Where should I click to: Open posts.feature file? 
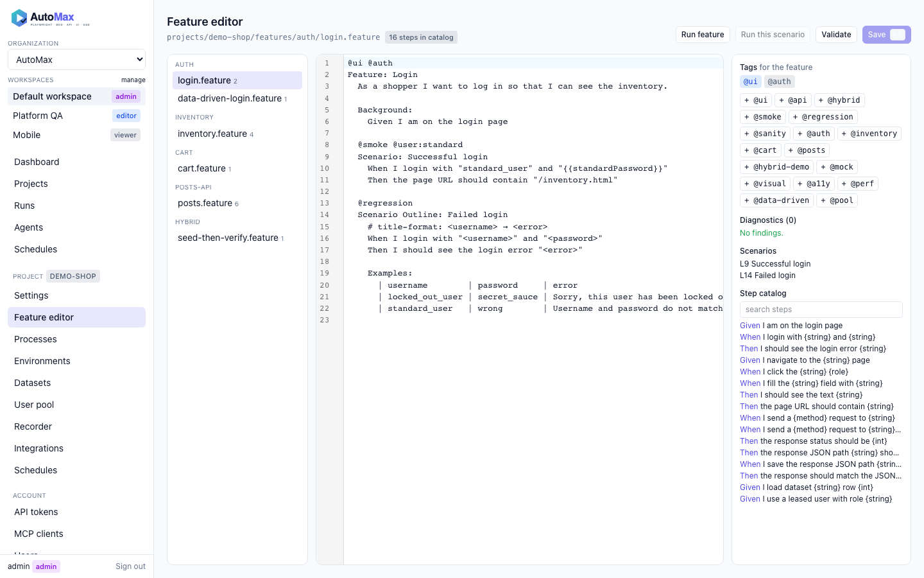[x=237, y=203]
